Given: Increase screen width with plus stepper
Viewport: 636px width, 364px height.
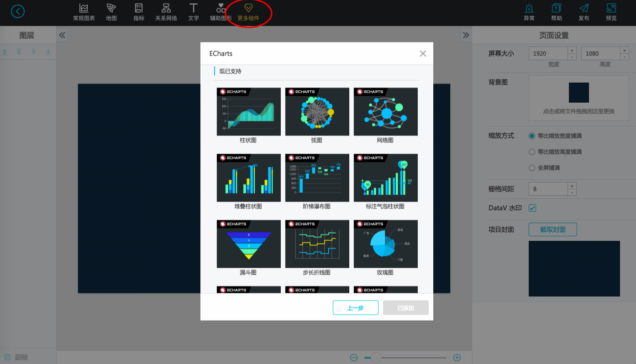Looking at the screenshot, I should pyautogui.click(x=572, y=50).
